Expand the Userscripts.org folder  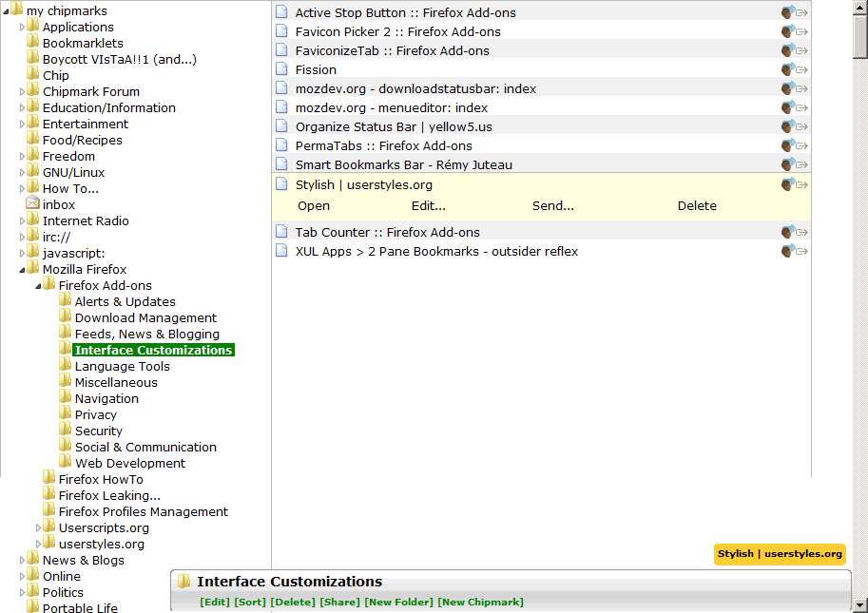(38, 528)
